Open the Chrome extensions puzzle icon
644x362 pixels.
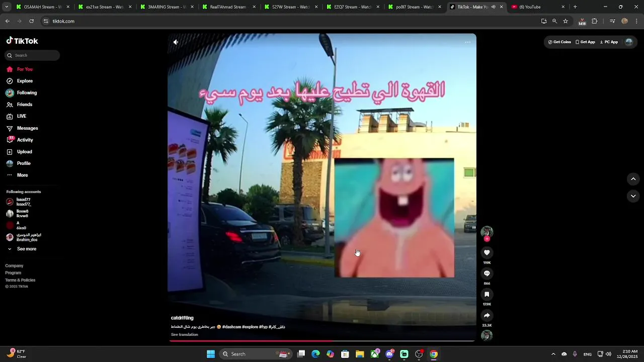(595, 21)
